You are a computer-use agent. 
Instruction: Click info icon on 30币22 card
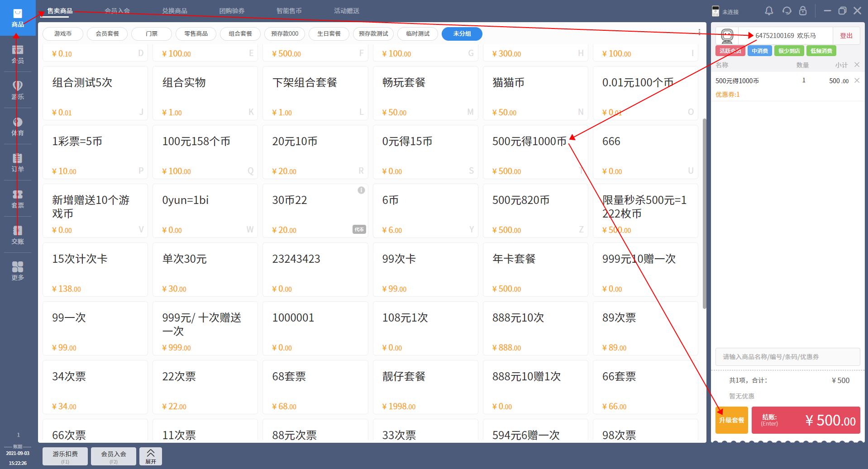tap(361, 190)
